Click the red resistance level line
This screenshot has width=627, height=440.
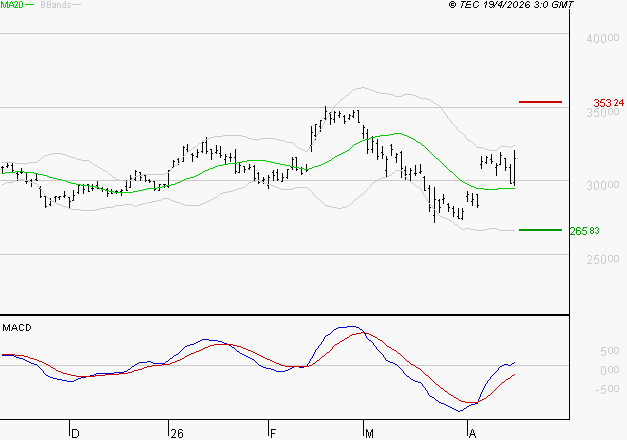click(540, 102)
